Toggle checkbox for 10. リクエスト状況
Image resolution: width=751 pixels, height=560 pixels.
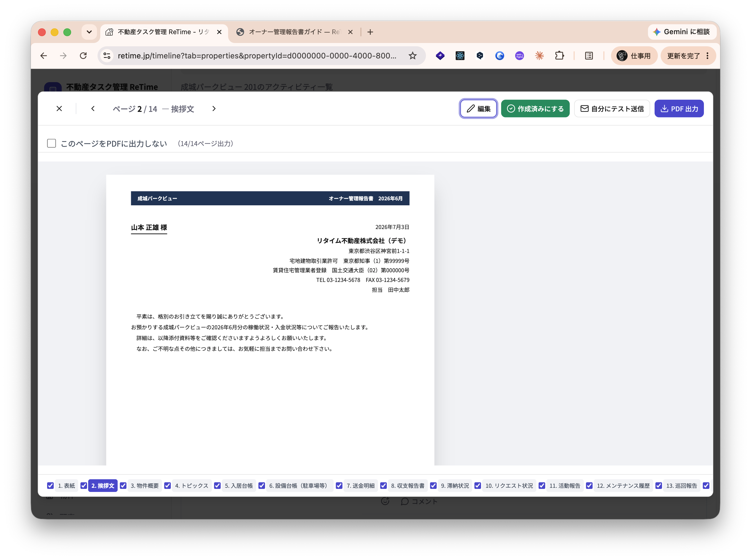pos(477,485)
